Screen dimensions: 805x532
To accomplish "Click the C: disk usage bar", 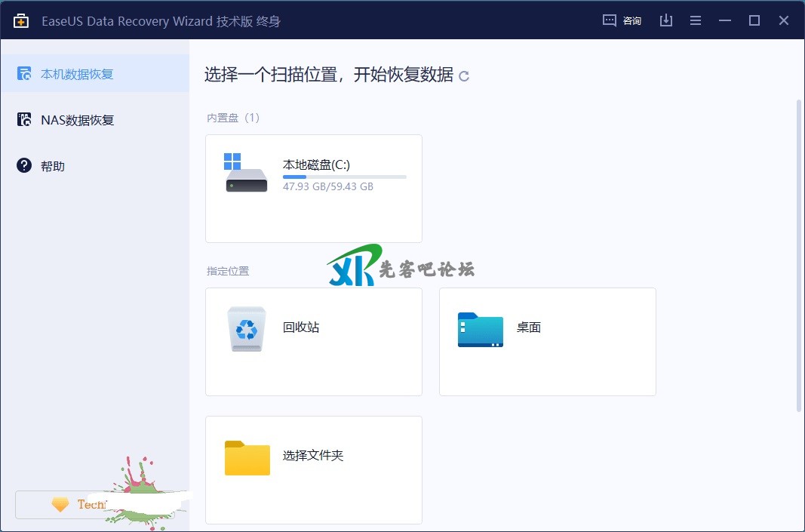I will click(344, 177).
